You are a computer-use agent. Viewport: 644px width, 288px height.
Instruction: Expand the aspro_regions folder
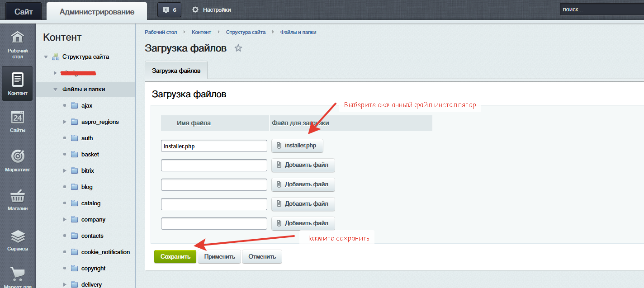65,122
